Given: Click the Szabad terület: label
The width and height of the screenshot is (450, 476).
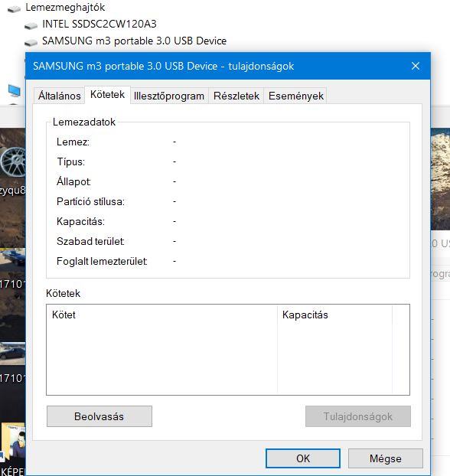Looking at the screenshot, I should 90,241.
